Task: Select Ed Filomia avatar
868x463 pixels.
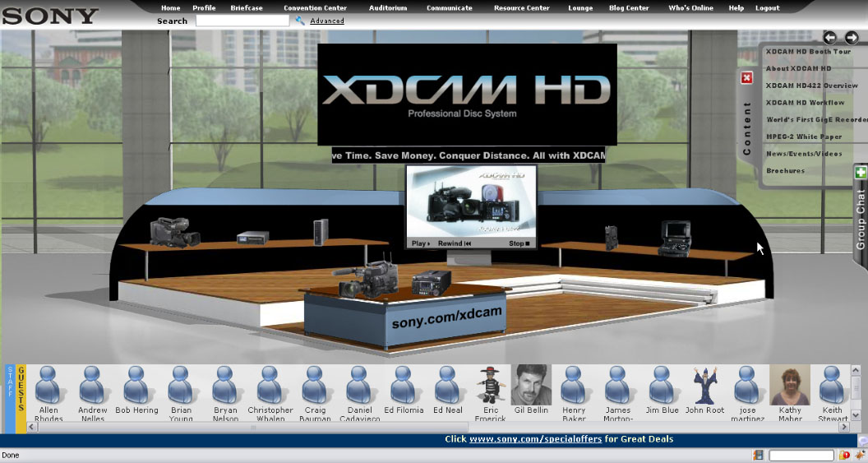Action: tap(404, 384)
